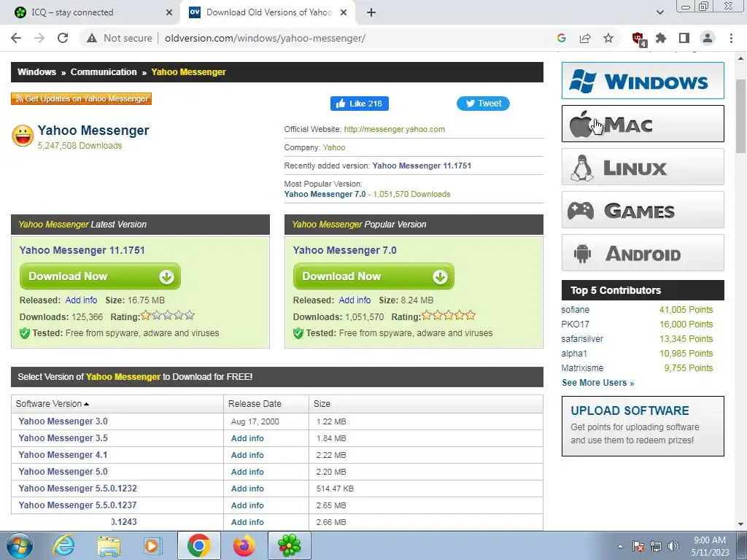Go to Windows in the breadcrumb

36,72
